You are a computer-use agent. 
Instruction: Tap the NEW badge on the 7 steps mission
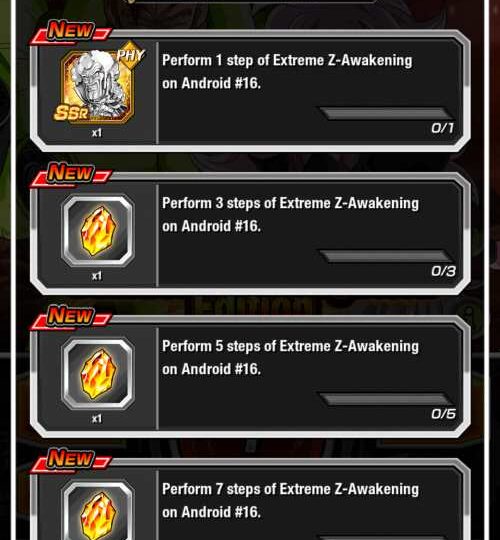click(71, 459)
